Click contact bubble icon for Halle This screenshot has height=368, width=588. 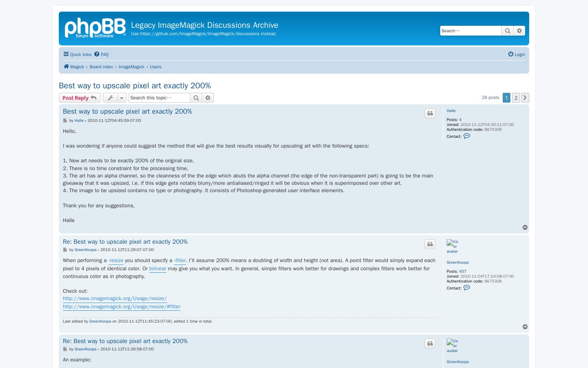[x=467, y=136]
